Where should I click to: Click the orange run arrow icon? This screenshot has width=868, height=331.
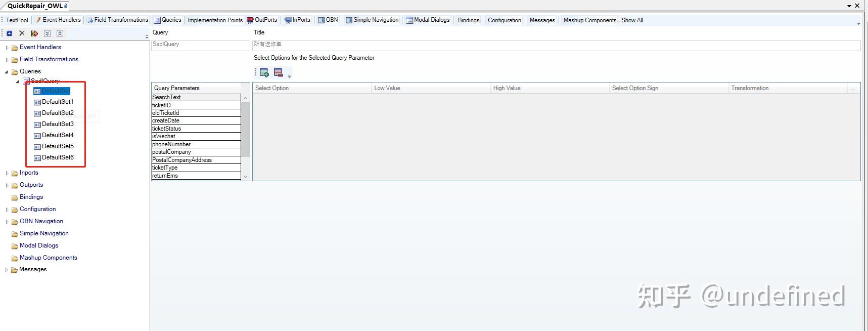[34, 33]
